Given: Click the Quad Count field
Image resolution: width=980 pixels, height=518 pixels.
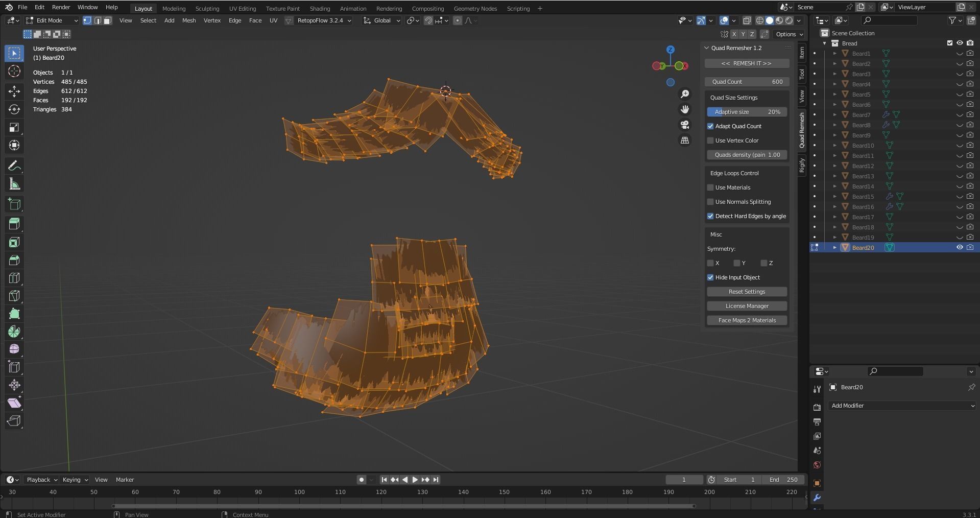Looking at the screenshot, I should point(747,82).
